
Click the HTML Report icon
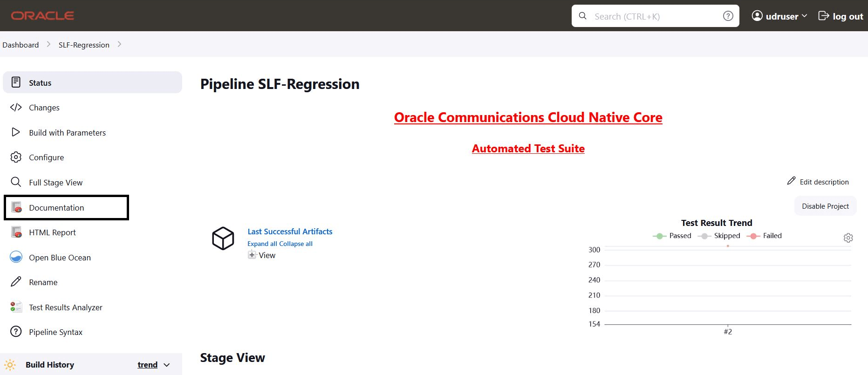pos(17,232)
